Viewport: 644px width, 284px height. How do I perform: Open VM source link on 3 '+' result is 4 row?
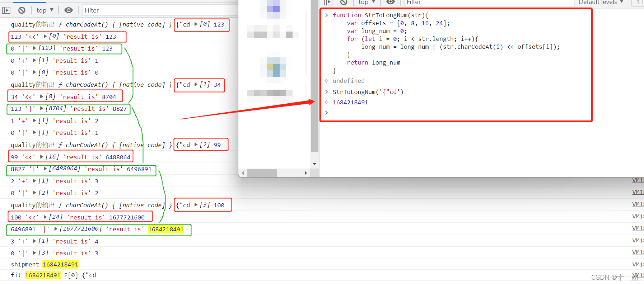coord(638,240)
